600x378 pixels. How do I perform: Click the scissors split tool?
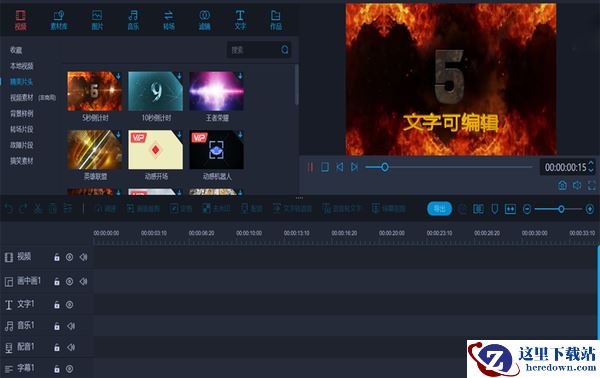pos(38,209)
